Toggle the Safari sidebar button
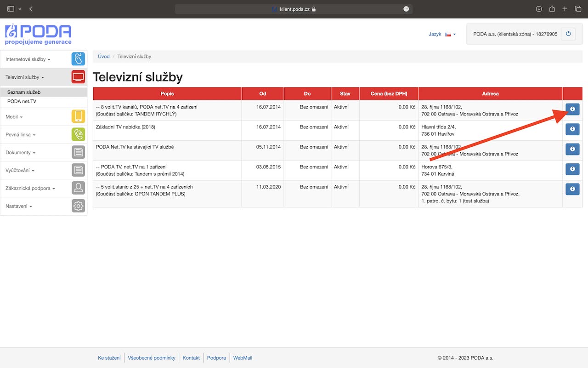This screenshot has height=368, width=588. point(11,9)
